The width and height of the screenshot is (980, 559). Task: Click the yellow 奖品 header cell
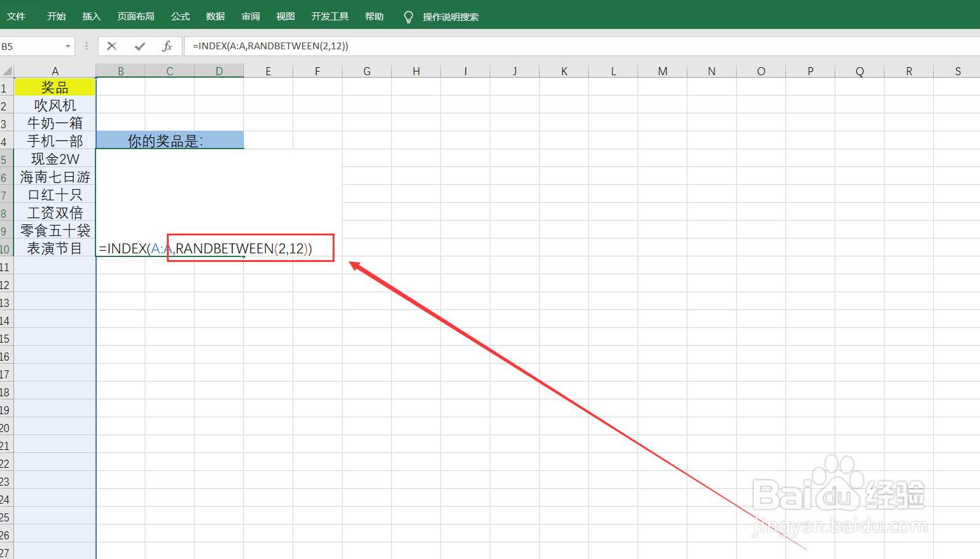tap(55, 88)
